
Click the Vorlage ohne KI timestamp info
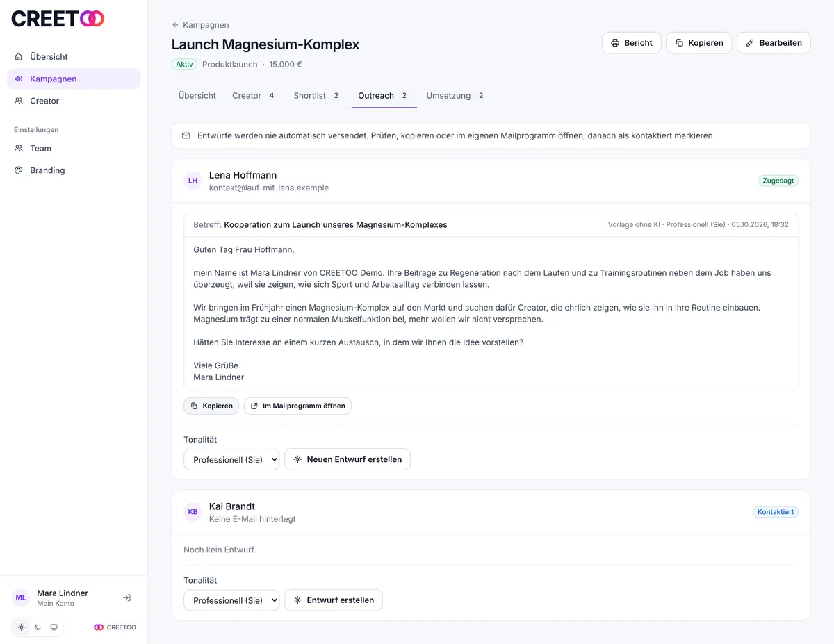click(x=698, y=225)
